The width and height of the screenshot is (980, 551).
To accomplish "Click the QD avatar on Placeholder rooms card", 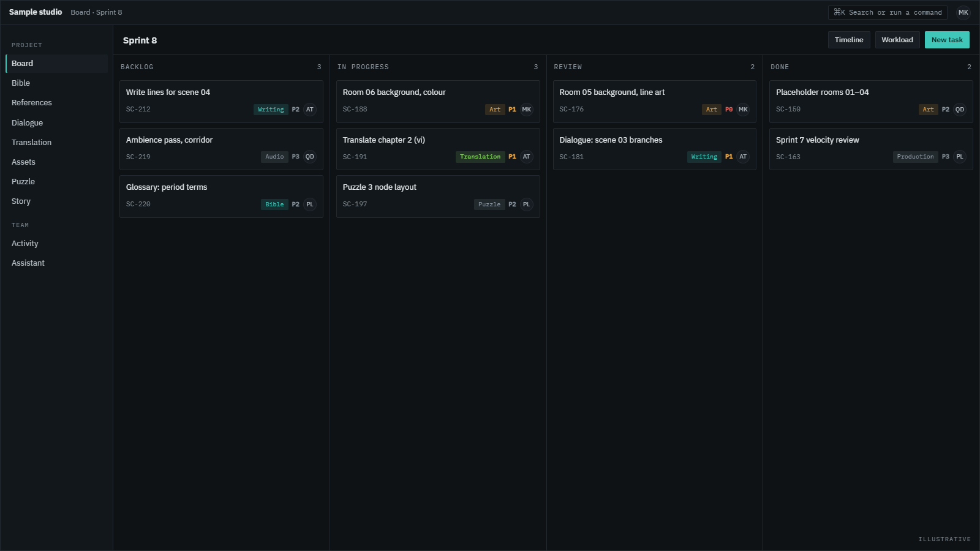I will (x=960, y=110).
